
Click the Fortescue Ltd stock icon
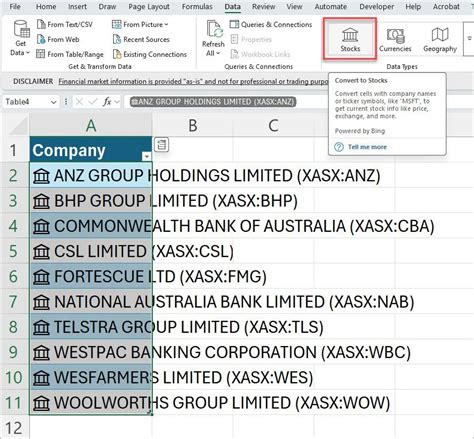click(x=41, y=277)
